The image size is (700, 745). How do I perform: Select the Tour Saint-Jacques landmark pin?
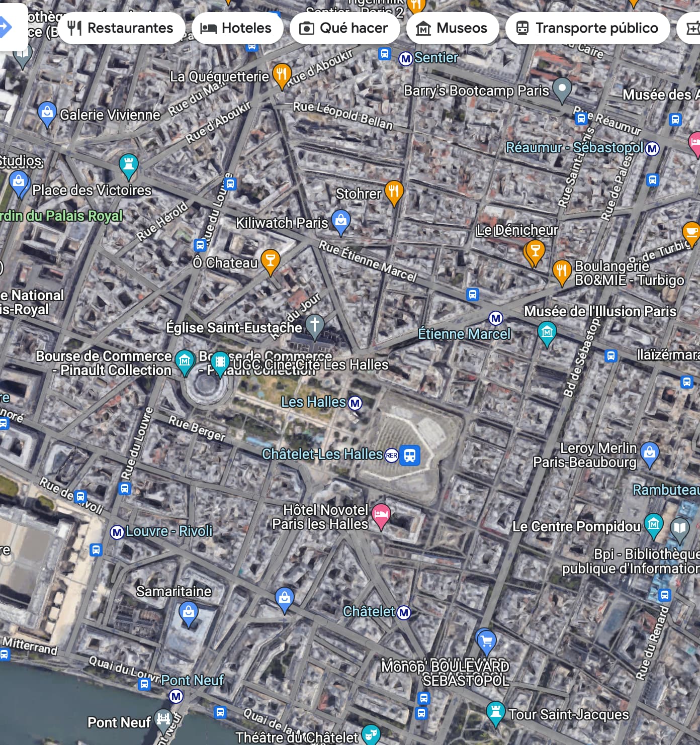(495, 712)
